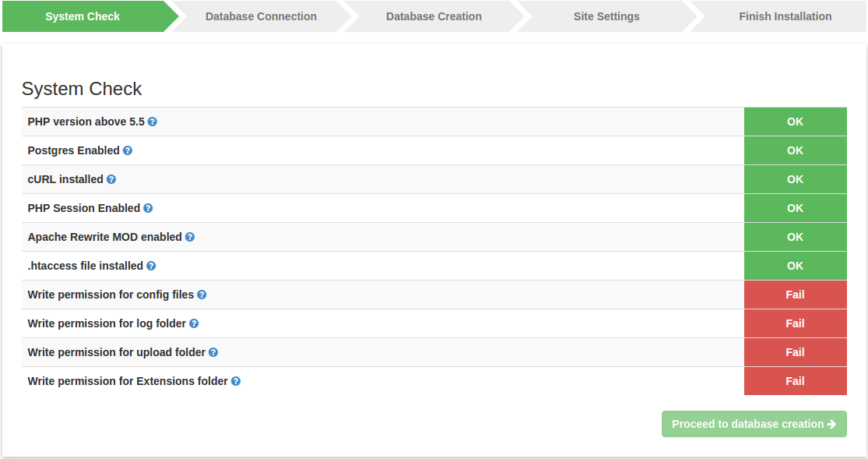868x459 pixels.
Task: Click help icon for log folder permission
Action: pos(194,323)
